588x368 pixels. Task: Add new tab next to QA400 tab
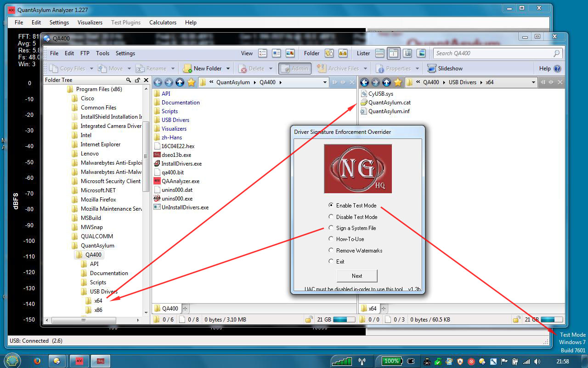[186, 308]
